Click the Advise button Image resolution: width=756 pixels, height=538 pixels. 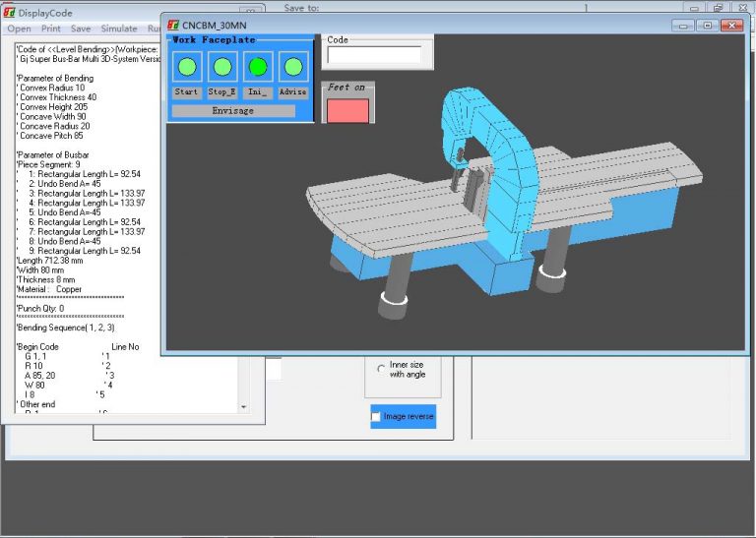pyautogui.click(x=292, y=92)
